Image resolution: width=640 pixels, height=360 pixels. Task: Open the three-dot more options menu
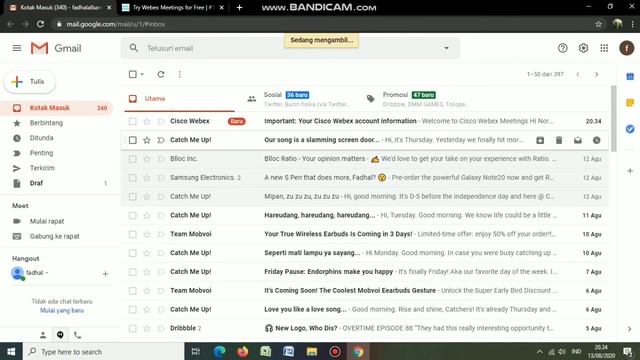(x=180, y=74)
